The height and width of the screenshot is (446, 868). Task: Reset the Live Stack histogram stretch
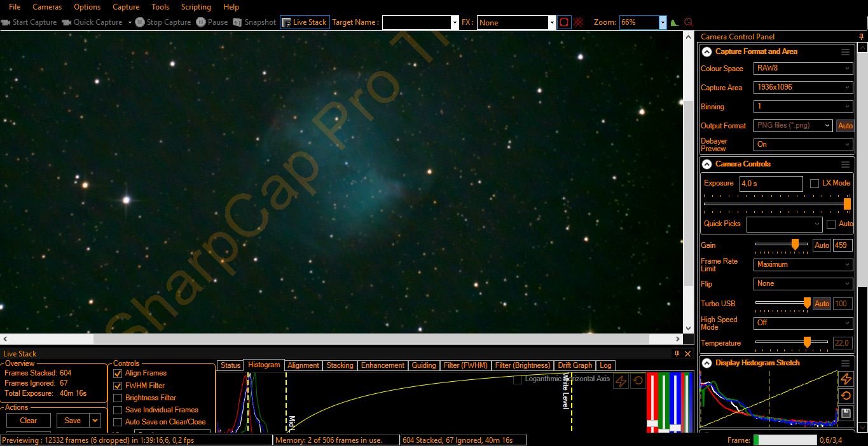637,381
